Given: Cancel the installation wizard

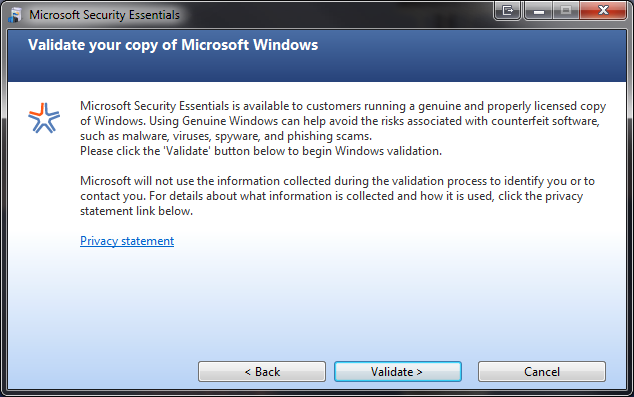Looking at the screenshot, I should tap(542, 372).
